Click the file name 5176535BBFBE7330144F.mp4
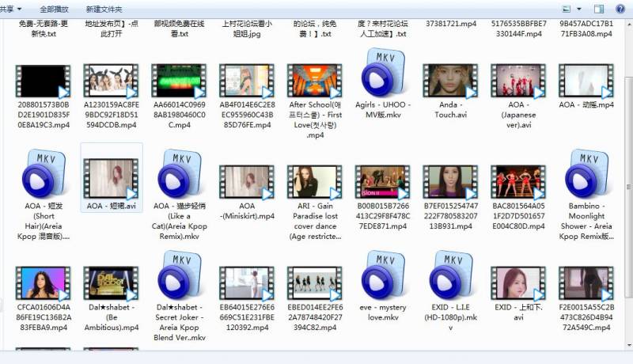The image size is (633, 364). (519, 28)
